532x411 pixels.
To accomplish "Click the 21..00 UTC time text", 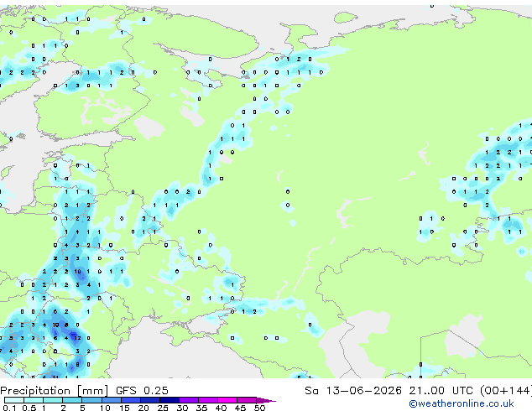I will 441,391.
